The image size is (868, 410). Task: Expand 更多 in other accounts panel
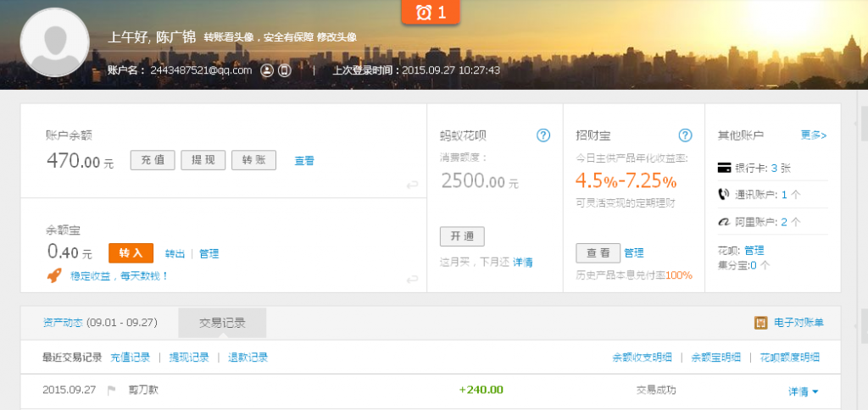813,135
